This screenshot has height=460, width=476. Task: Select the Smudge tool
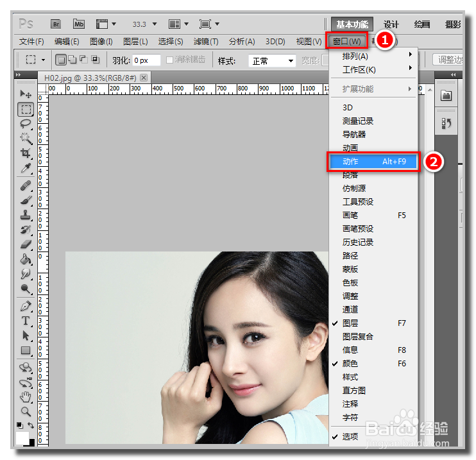coord(26,274)
